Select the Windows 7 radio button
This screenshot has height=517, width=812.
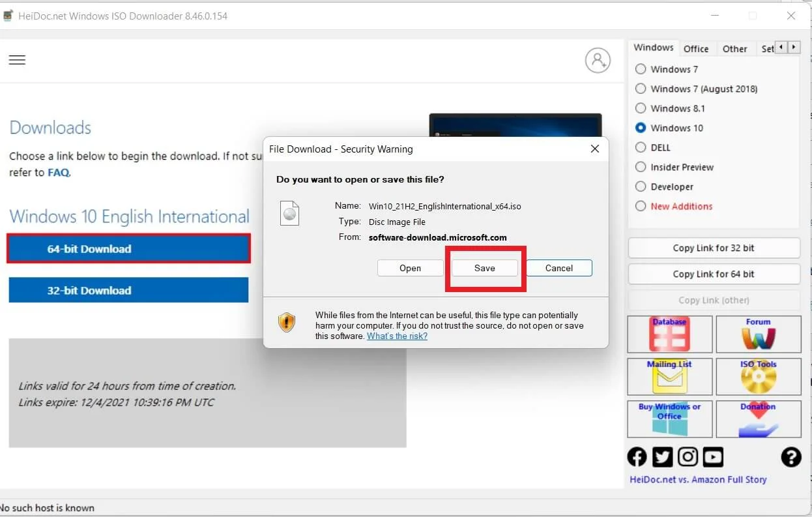pos(641,69)
